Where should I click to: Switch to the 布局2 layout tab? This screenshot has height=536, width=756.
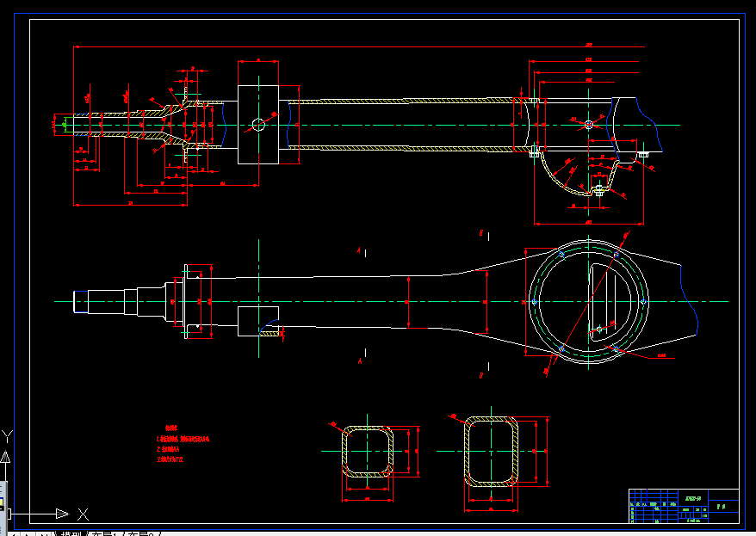pos(142,534)
